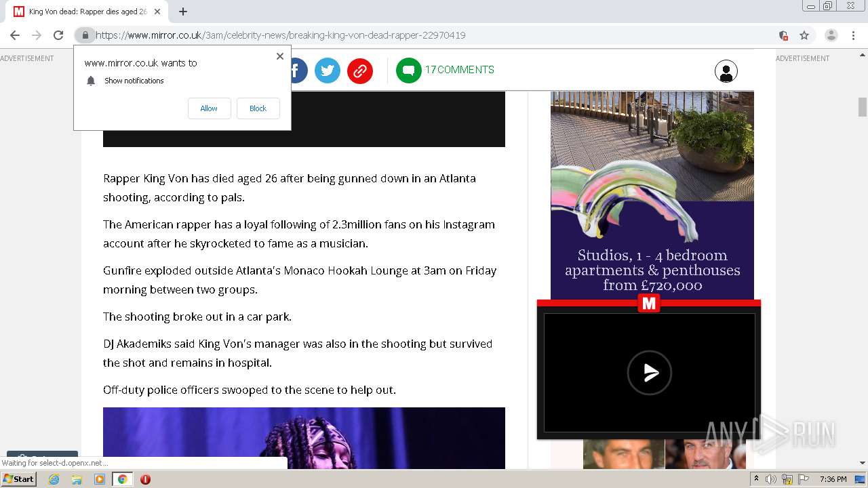Click the vertical scrollbar thumb
Image resolution: width=868 pixels, height=488 pixels.
click(863, 107)
